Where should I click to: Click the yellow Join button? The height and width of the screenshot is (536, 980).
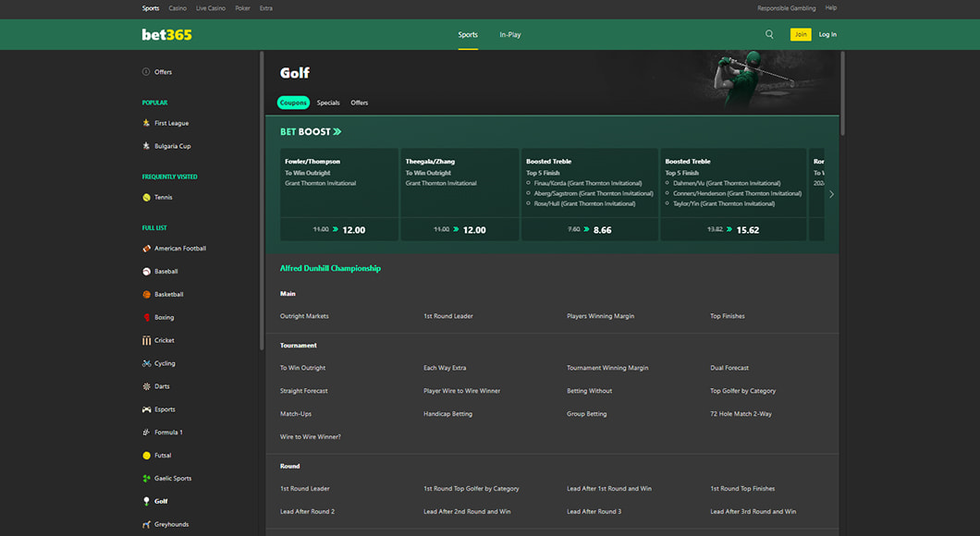click(x=801, y=34)
